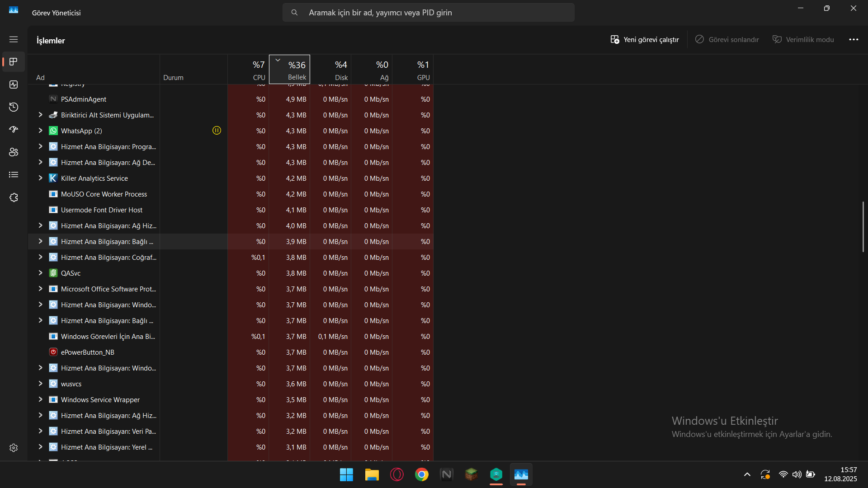Sort processes by Durum column
The height and width of the screenshot is (488, 868).
tap(193, 70)
